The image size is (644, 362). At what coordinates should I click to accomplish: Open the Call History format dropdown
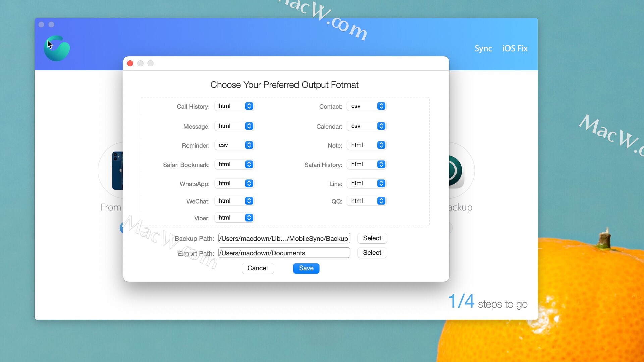pyautogui.click(x=234, y=106)
